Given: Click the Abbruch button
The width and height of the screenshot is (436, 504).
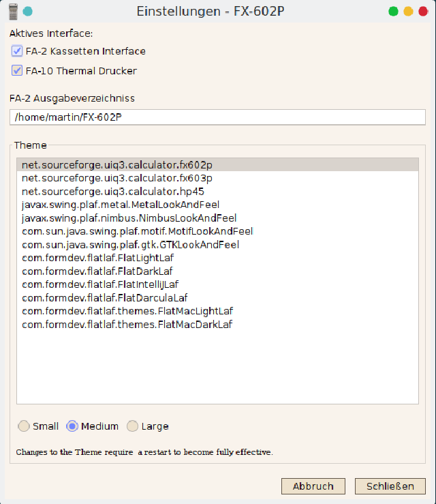Looking at the screenshot, I should (313, 486).
